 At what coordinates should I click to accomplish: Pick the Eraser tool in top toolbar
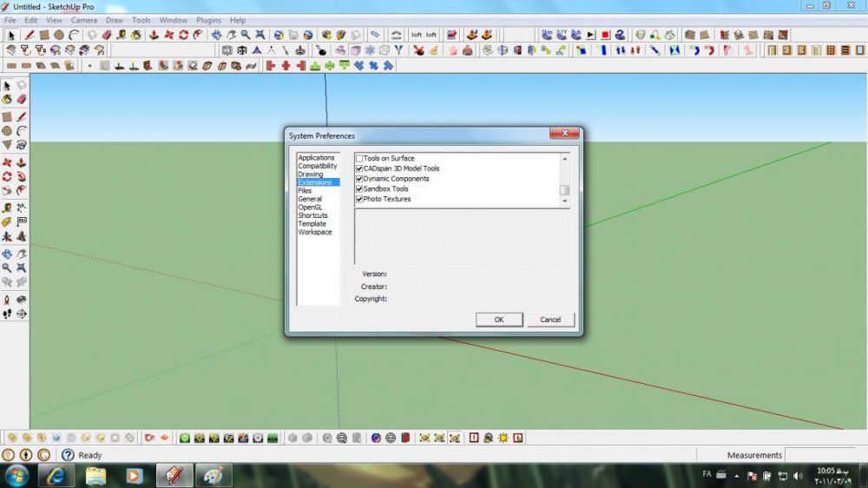tap(106, 35)
